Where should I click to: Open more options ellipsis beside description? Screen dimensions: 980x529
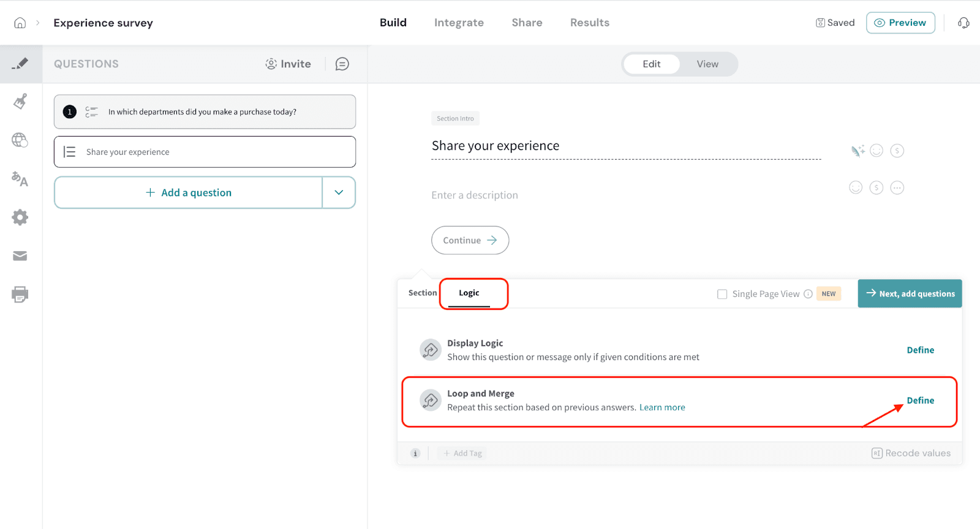(897, 188)
